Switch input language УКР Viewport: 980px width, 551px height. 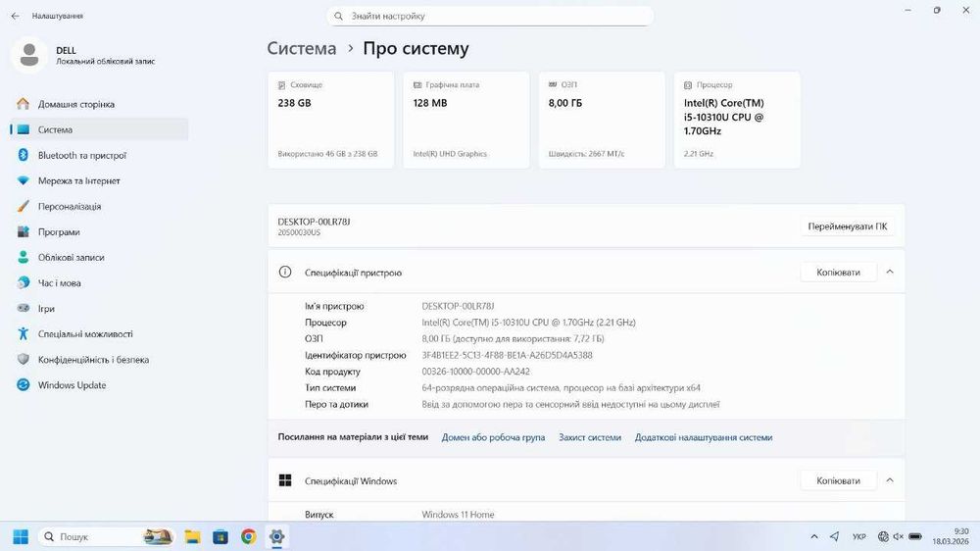(x=859, y=536)
